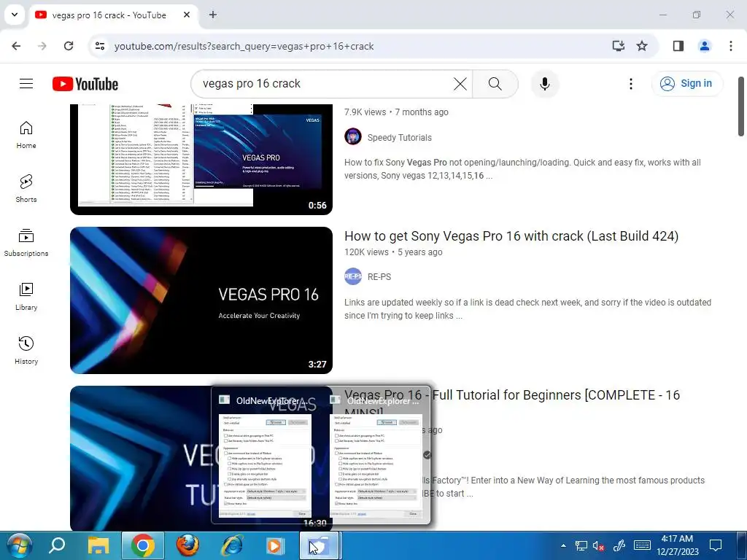Image resolution: width=747 pixels, height=560 pixels.
Task: Reload the page with the refresh icon
Action: click(69, 46)
